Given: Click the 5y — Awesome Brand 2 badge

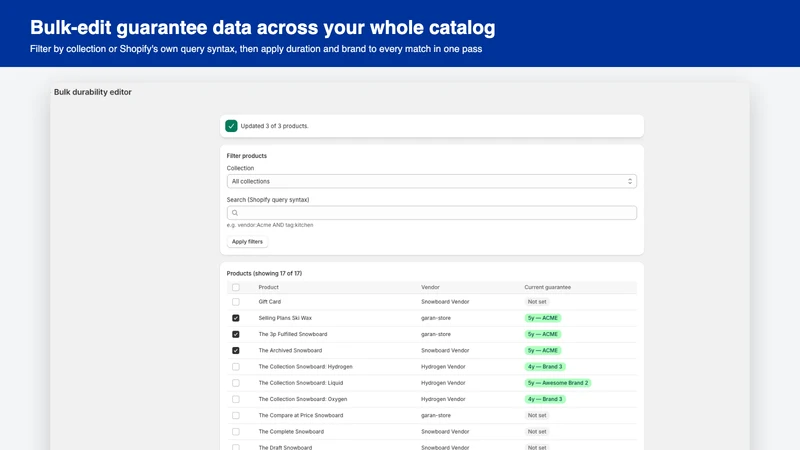Looking at the screenshot, I should tap(558, 383).
